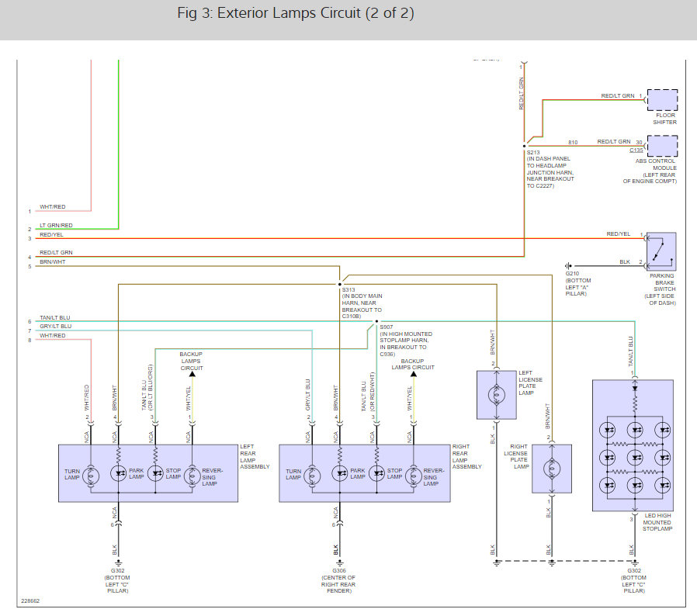Click the 'GRY/LT BLU' label at left pin 7
Viewport: 697px width, 616px height.
56,326
